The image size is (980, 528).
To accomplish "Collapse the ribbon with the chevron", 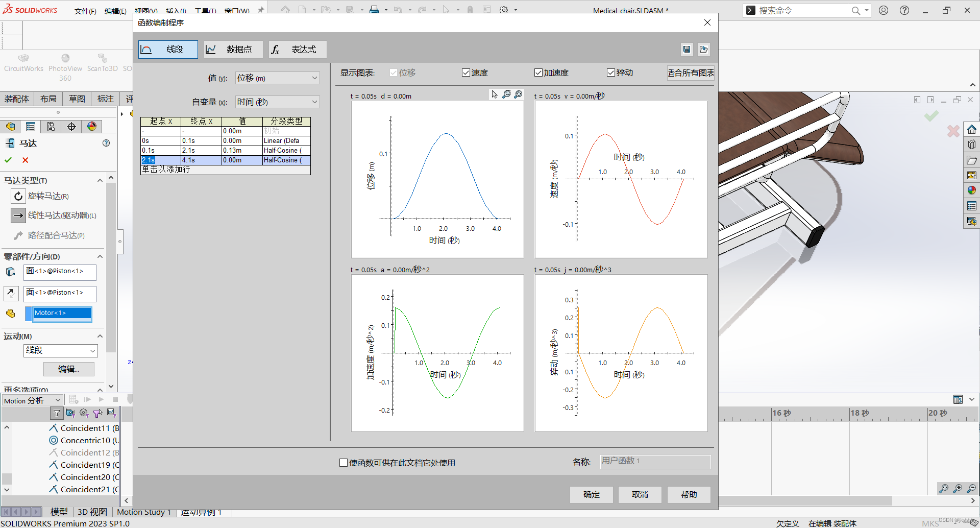I will 973,85.
